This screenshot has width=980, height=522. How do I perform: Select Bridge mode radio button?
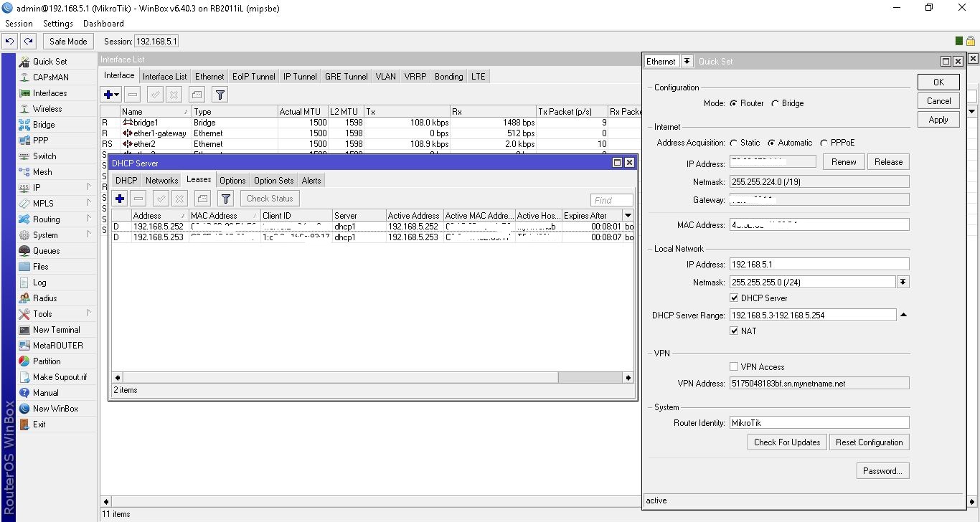776,103
